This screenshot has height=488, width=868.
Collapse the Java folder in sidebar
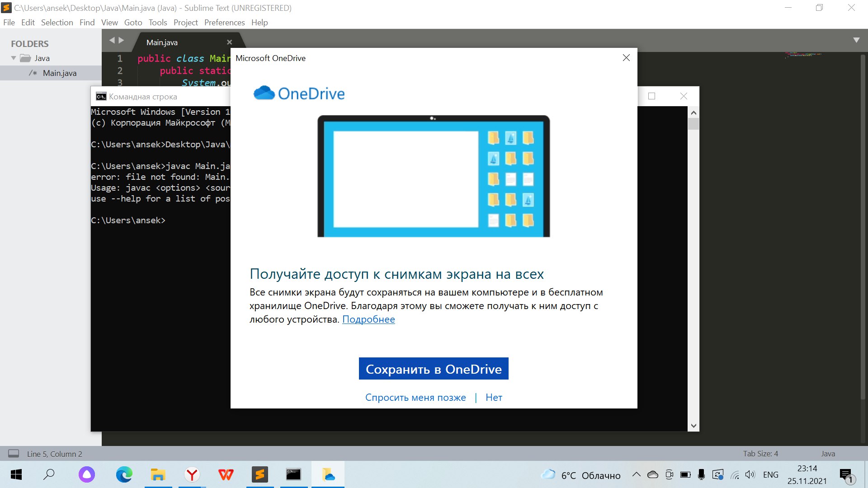click(x=14, y=58)
